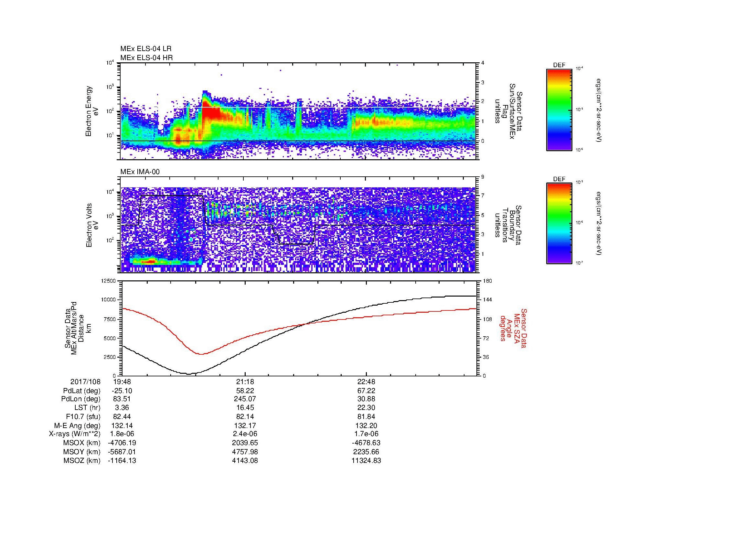Click the 'MSOY (km)' row label
This screenshot has height=534, width=756.
coord(82,452)
